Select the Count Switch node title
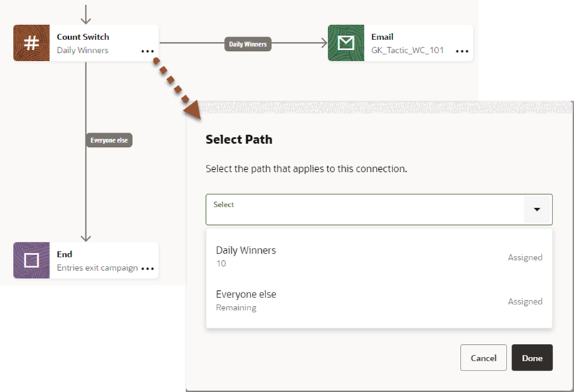 point(83,37)
